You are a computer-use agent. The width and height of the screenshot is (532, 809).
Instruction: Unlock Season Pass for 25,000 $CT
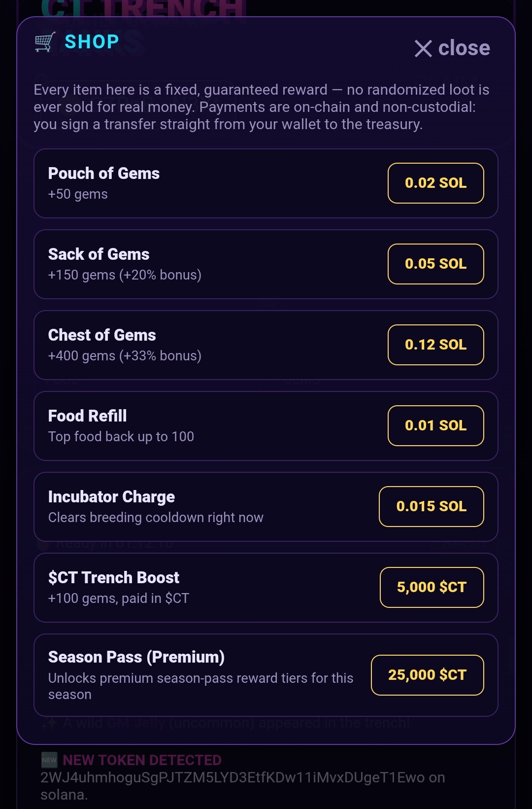[427, 675]
